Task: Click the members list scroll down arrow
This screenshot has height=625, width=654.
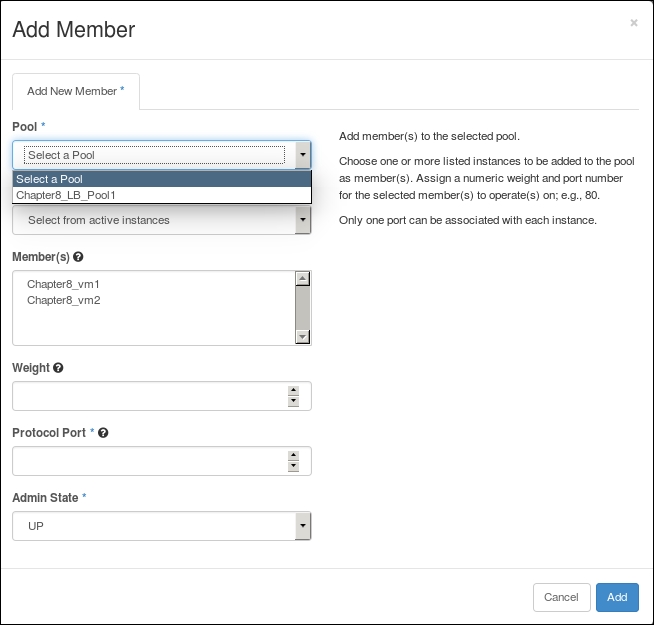Action: pos(302,337)
